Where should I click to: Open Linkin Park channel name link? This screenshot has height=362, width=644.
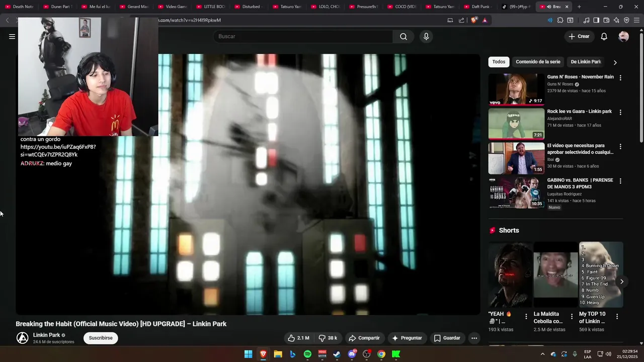coord(46,335)
